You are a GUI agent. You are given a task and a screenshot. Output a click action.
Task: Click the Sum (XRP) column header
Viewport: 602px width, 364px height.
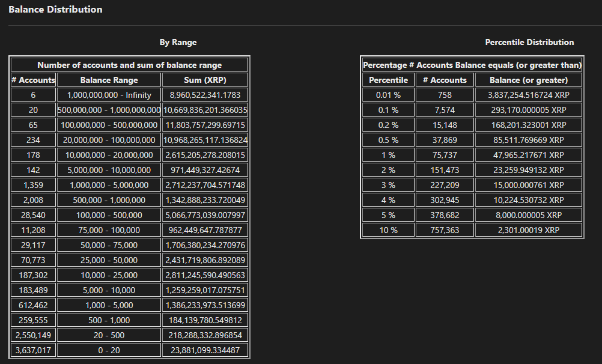205,80
